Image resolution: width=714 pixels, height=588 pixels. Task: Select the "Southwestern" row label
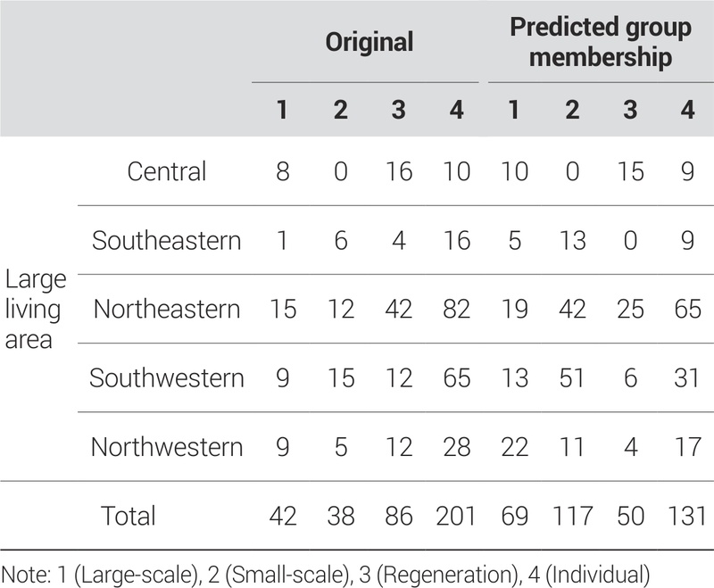coord(167,377)
